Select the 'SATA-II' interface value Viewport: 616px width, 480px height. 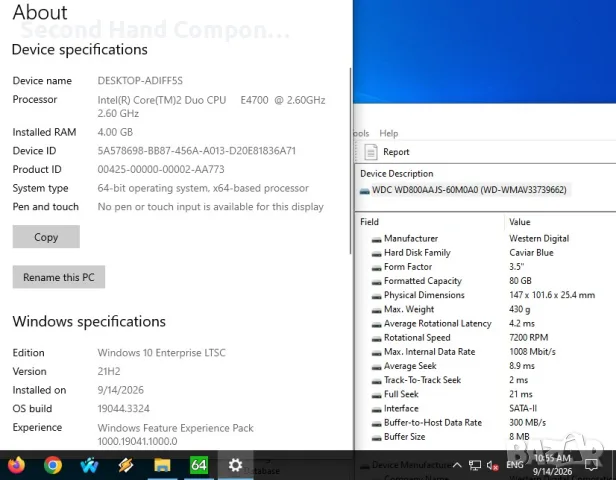coord(523,408)
